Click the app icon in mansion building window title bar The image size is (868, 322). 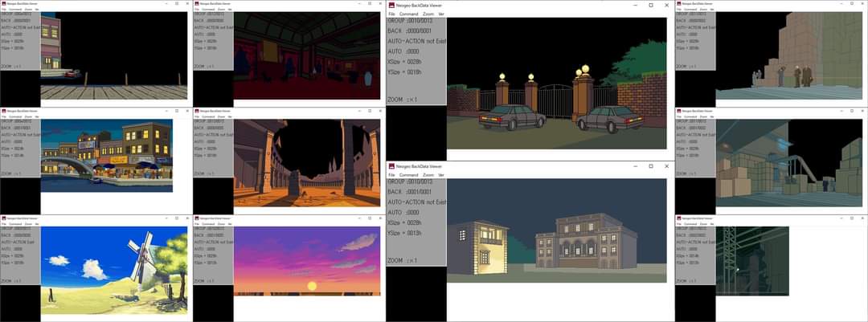(391, 166)
